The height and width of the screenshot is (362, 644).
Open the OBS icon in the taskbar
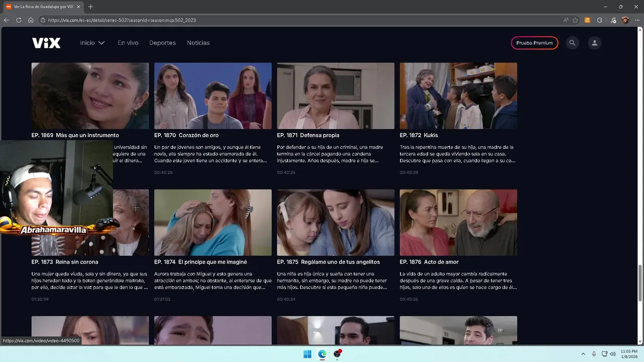click(338, 354)
